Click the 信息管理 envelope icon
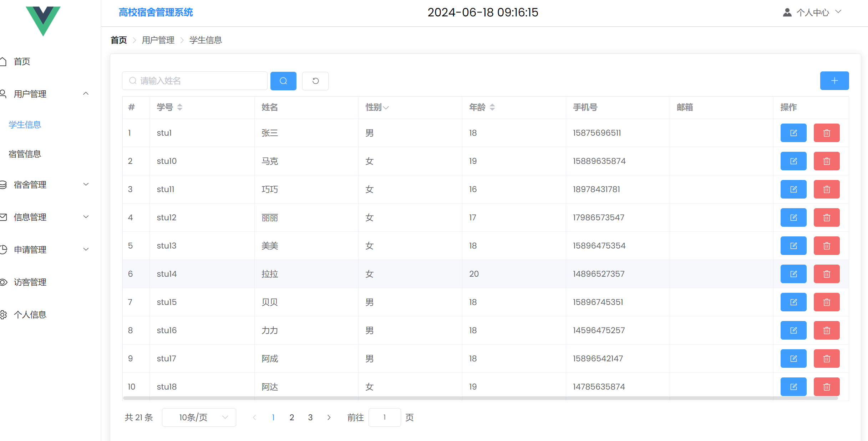The height and width of the screenshot is (441, 868). pyautogui.click(x=4, y=217)
